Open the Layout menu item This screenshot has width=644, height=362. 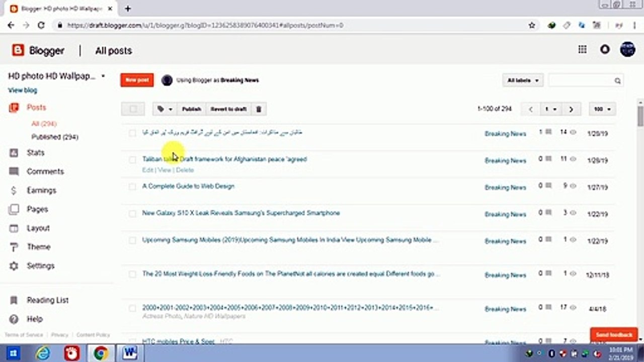tap(38, 228)
